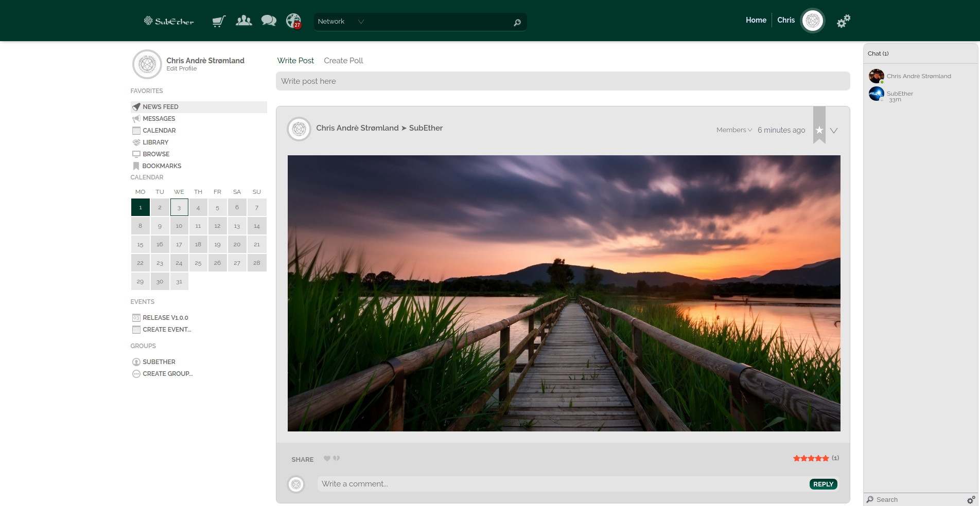Click the calendar icon beside the Calendar favorite
The height and width of the screenshot is (506, 980).
(x=136, y=131)
